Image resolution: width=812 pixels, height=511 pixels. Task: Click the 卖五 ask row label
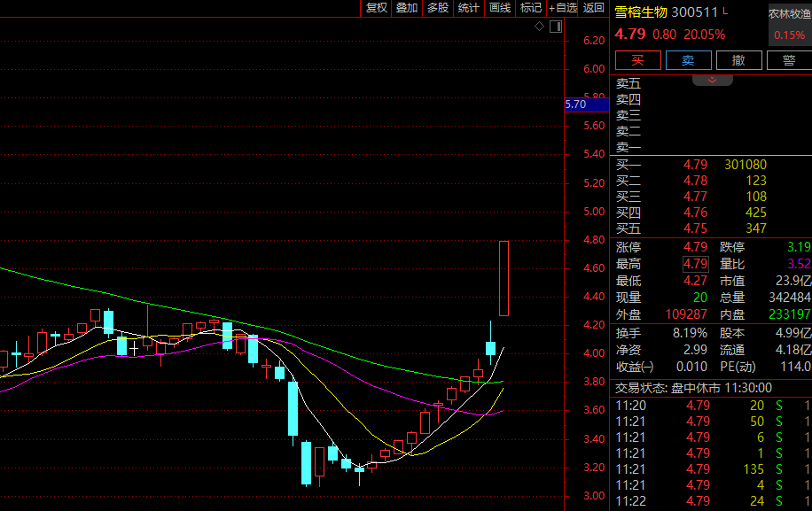pos(629,83)
